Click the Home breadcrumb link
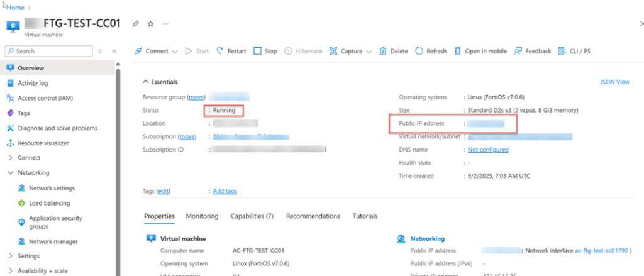The image size is (644, 276). point(16,8)
